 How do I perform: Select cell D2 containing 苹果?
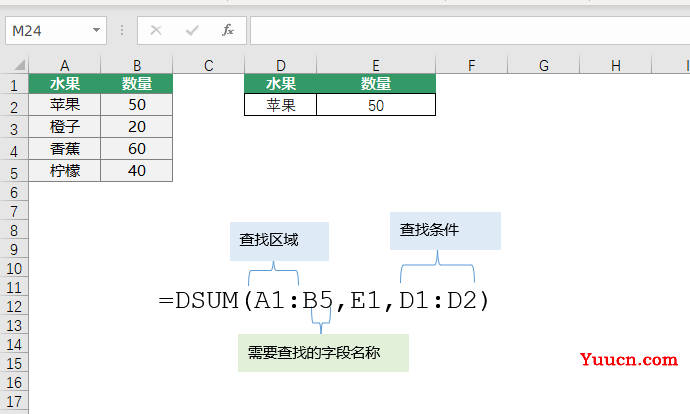(280, 105)
